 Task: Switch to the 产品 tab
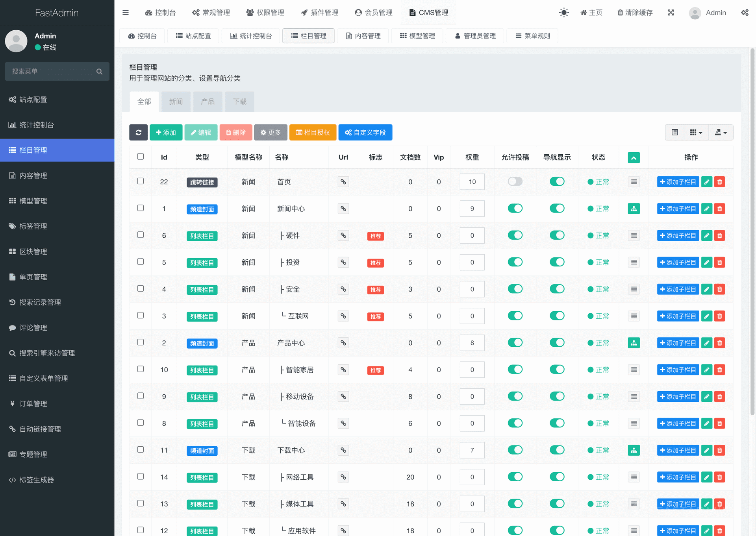(x=208, y=102)
